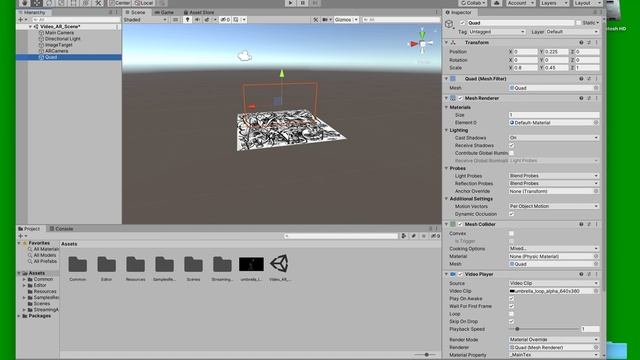The height and width of the screenshot is (360, 640).
Task: Select the Inspector tab
Action: tap(458, 12)
